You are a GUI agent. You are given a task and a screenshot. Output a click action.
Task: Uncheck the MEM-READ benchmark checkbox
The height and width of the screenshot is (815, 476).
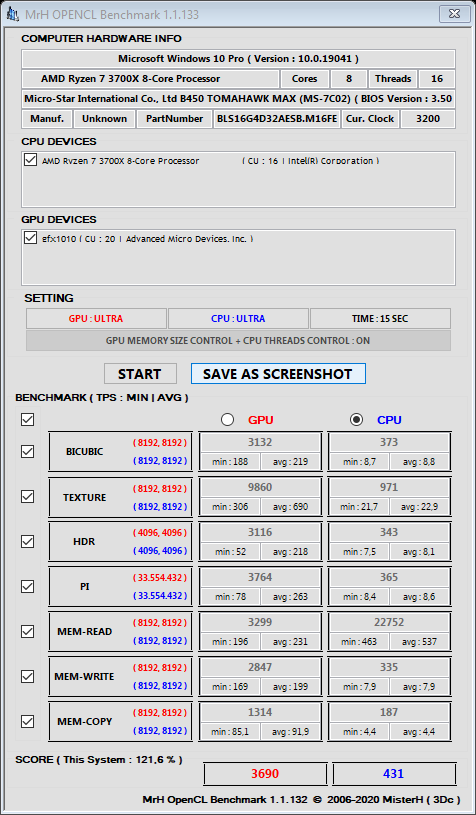tap(28, 632)
